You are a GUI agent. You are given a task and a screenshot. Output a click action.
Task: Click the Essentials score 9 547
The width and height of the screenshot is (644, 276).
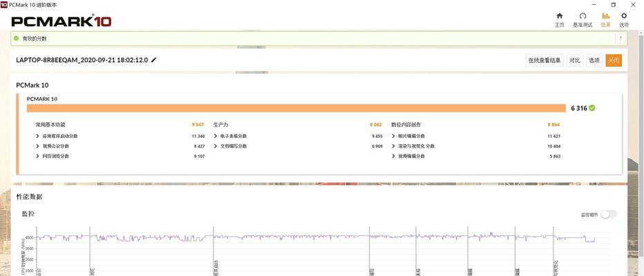198,125
